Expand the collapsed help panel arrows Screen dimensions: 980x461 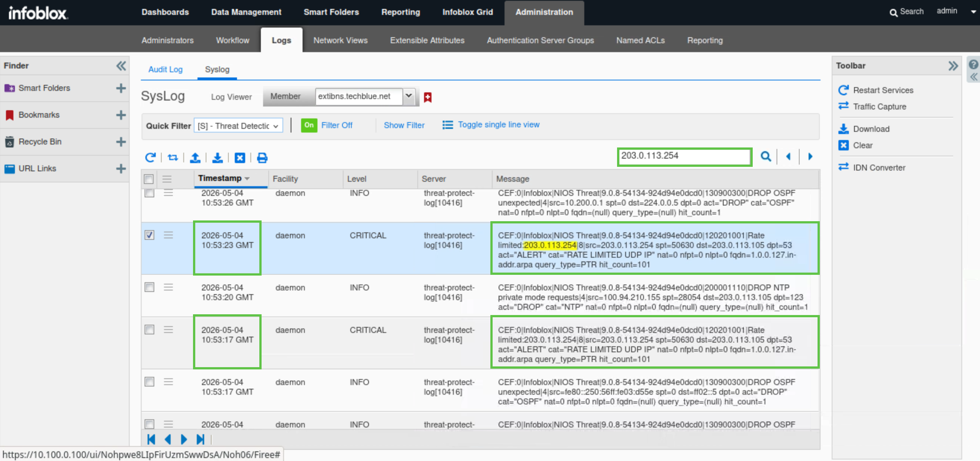coord(974,77)
